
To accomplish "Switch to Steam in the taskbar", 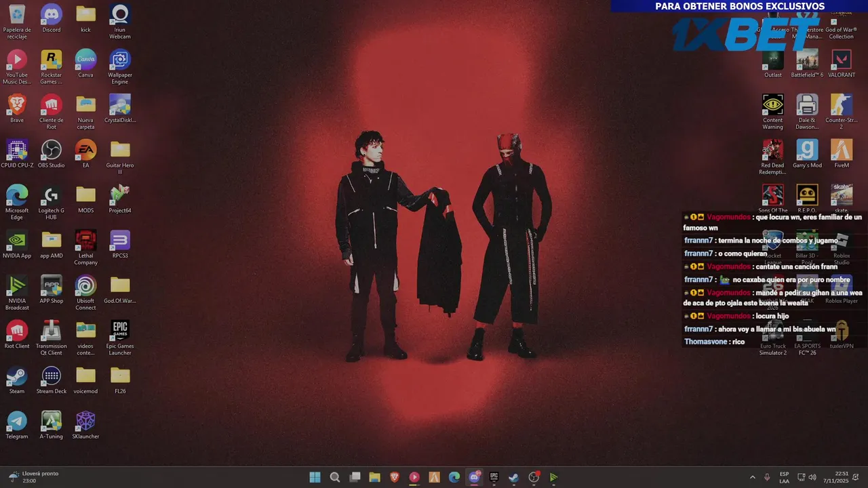I will click(x=514, y=477).
